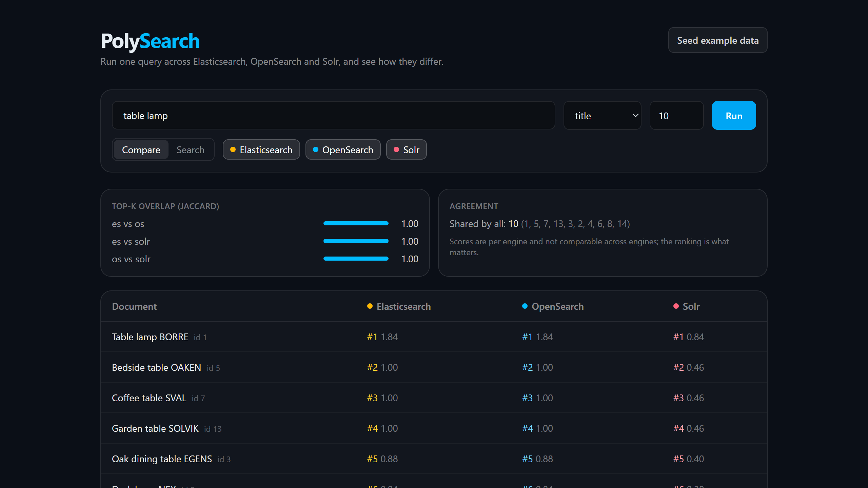This screenshot has width=868, height=488.
Task: Click the PolySearch logo heading
Action: point(150,41)
